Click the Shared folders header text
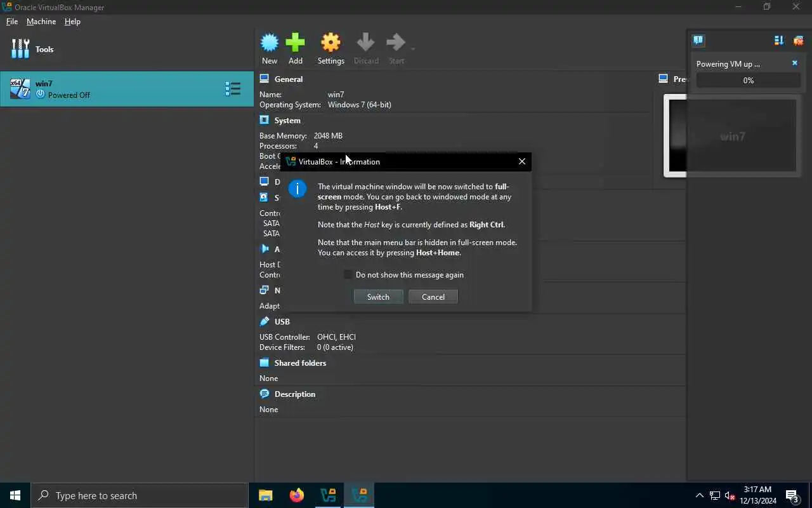 [x=300, y=363]
